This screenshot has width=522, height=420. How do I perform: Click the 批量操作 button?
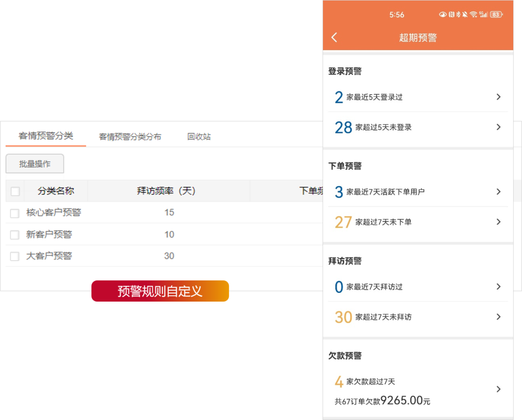pyautogui.click(x=34, y=163)
